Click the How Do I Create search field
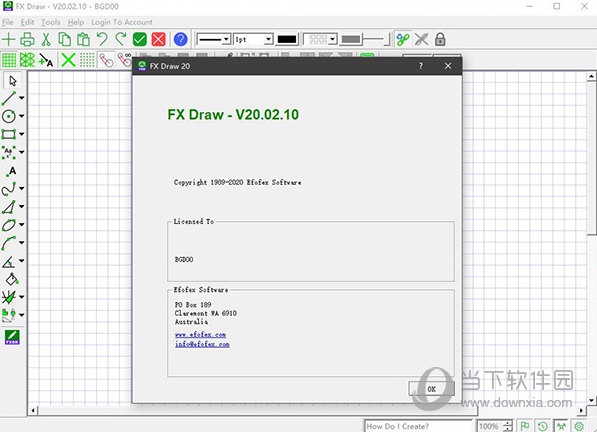 (x=418, y=426)
